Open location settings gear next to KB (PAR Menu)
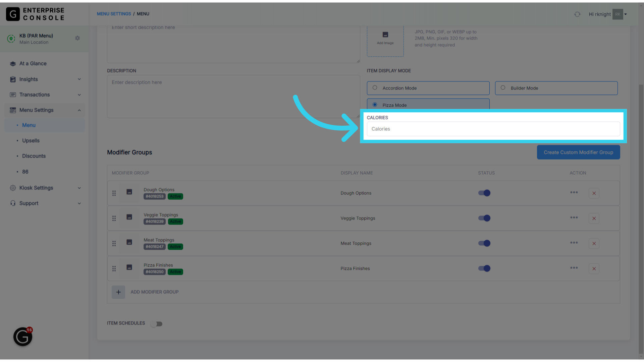The image size is (644, 362). (x=77, y=38)
